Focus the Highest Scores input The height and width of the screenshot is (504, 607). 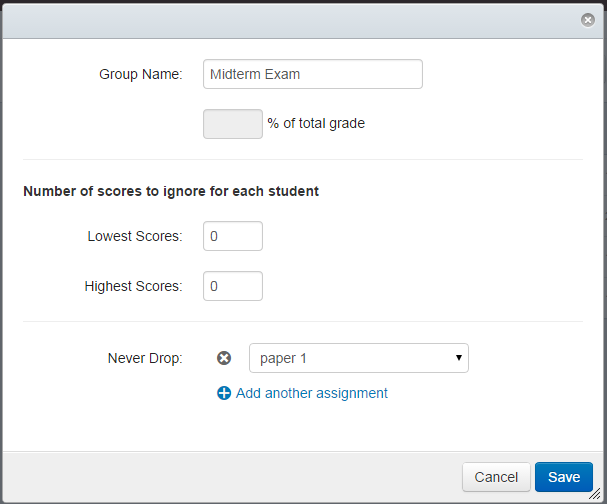[x=233, y=286]
